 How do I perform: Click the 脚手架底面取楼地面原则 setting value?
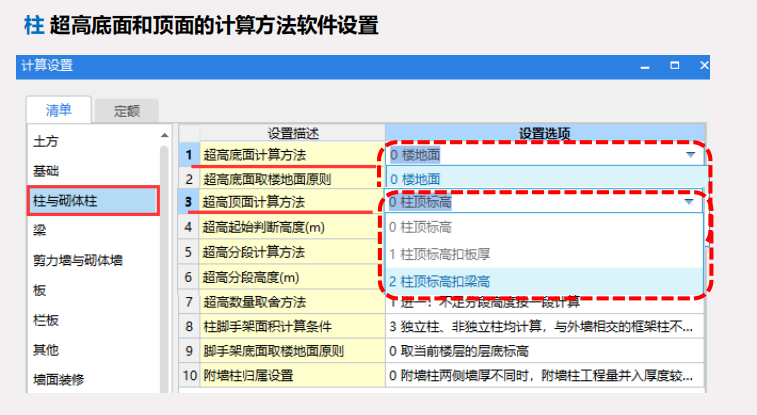click(545, 351)
